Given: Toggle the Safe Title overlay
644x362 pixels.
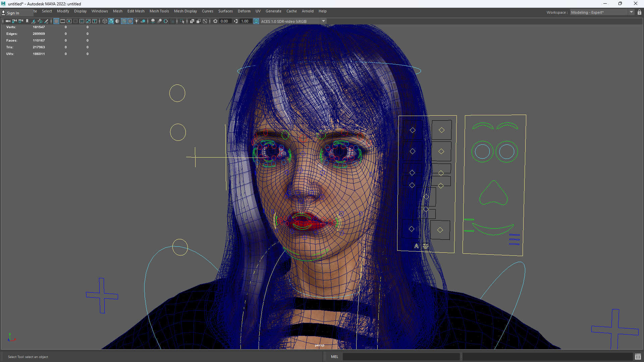Looking at the screenshot, I should click(x=95, y=21).
